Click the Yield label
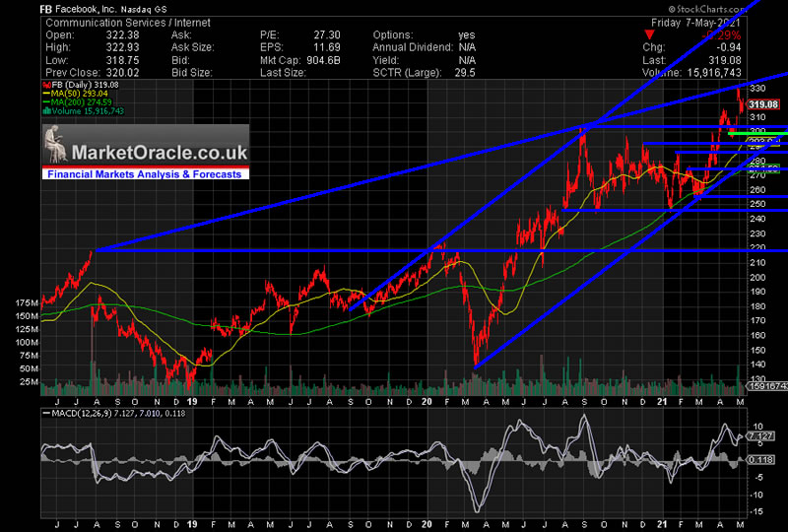Viewport: 788px width, 532px height. pyautogui.click(x=386, y=60)
